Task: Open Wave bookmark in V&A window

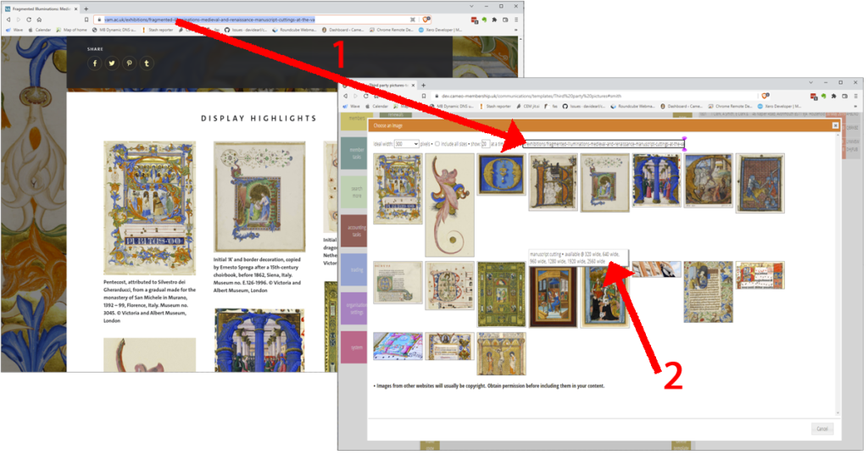Action: [x=15, y=30]
